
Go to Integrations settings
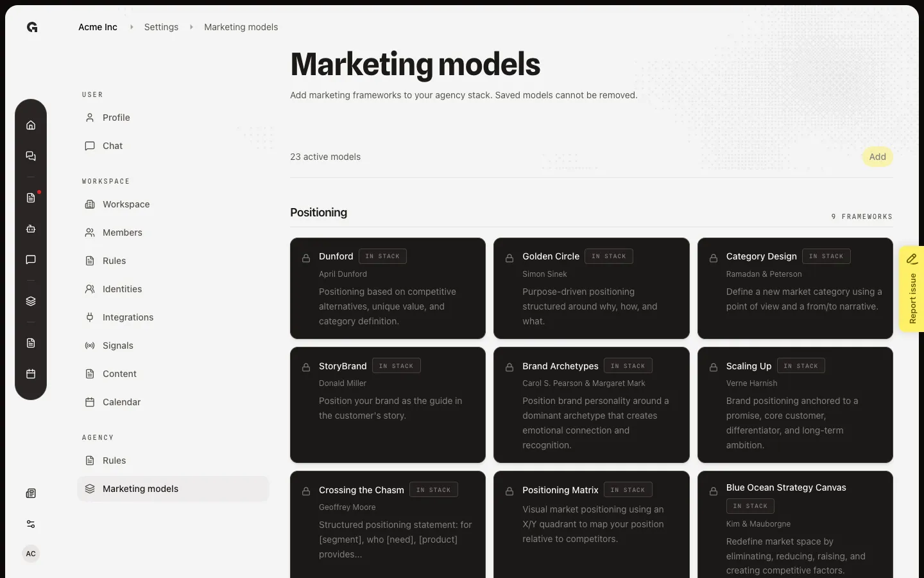tap(173, 317)
